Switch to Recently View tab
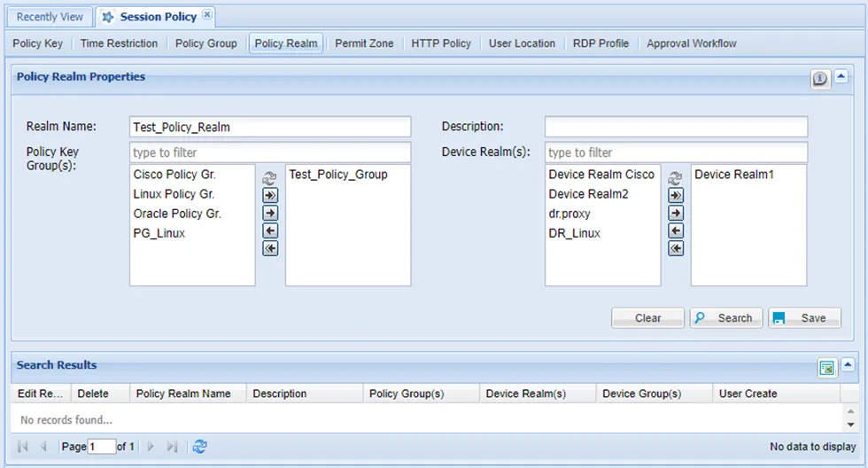This screenshot has width=868, height=468. pyautogui.click(x=50, y=17)
